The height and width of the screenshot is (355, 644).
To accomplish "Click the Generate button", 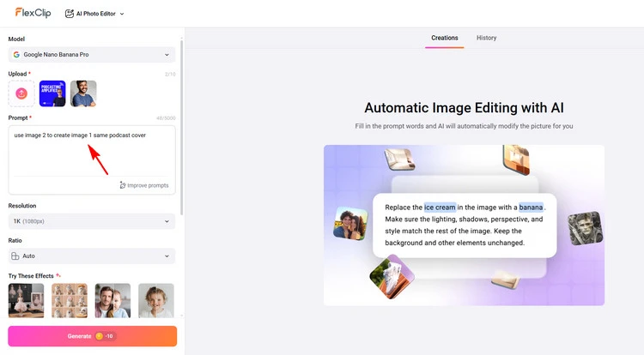I will pos(93,336).
